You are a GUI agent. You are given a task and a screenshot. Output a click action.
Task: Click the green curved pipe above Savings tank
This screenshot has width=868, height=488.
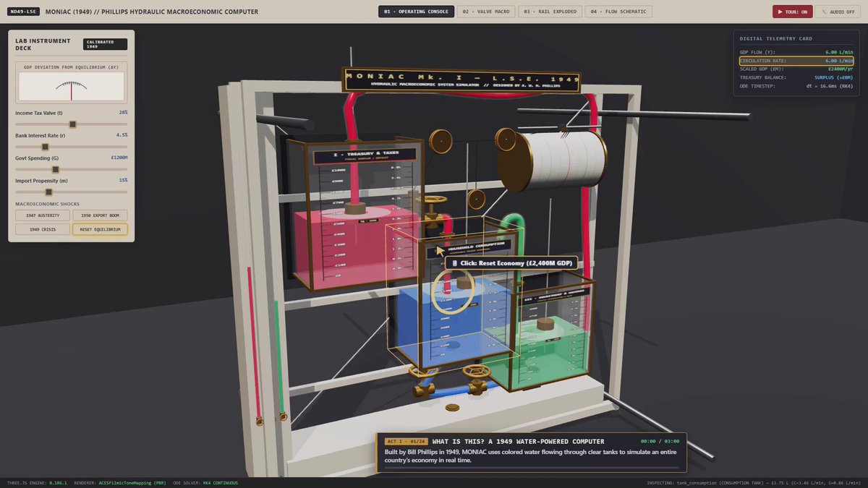click(x=512, y=224)
